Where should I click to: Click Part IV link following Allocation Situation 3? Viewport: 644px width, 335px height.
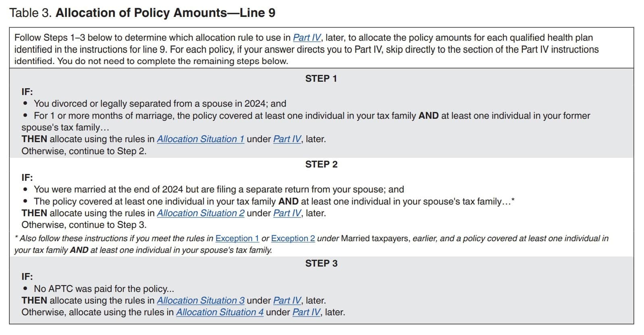[x=287, y=301]
